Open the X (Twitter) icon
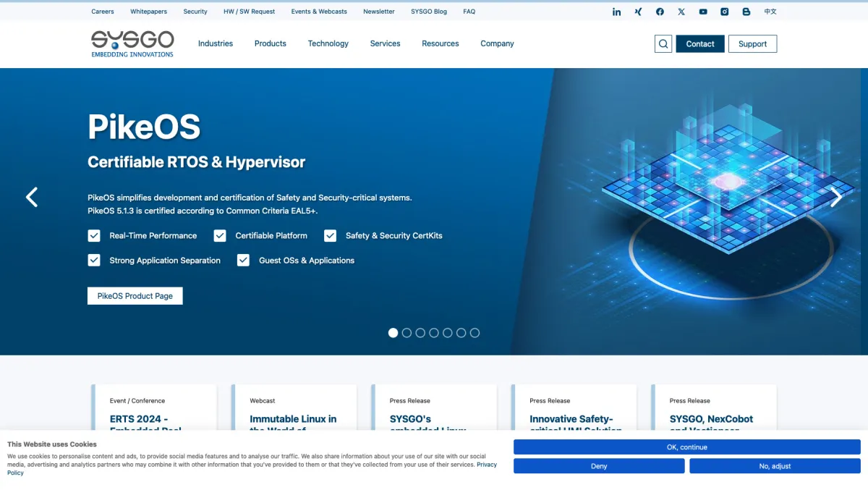Screen dimensions: 868x490 pos(681,12)
